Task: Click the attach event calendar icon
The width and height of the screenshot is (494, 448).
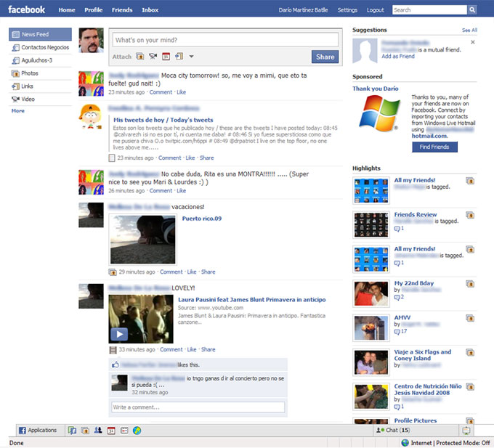Action: pos(166,57)
